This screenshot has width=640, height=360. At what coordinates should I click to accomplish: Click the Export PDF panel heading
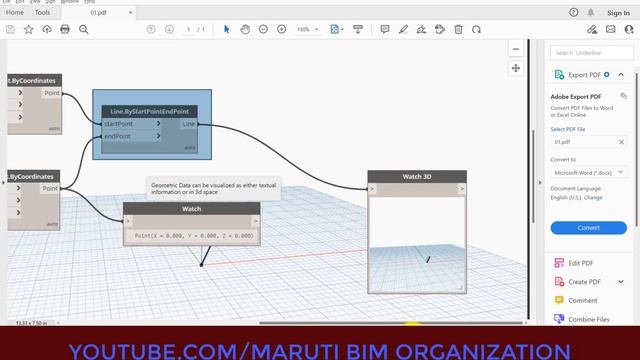coord(584,75)
